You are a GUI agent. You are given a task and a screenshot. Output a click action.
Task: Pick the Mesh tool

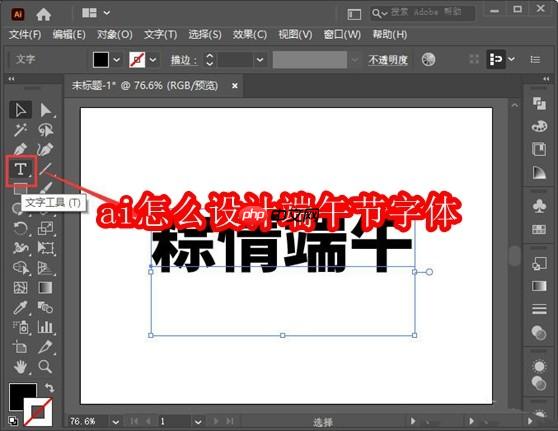tap(20, 287)
